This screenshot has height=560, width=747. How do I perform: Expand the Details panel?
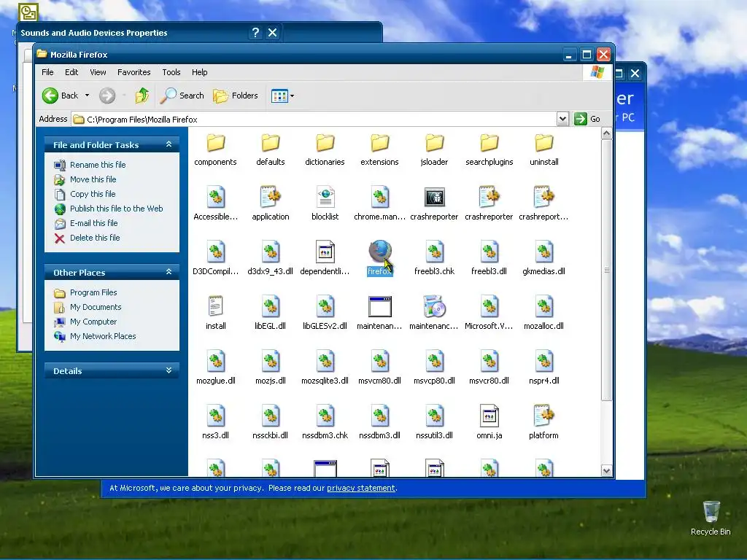pyautogui.click(x=169, y=370)
